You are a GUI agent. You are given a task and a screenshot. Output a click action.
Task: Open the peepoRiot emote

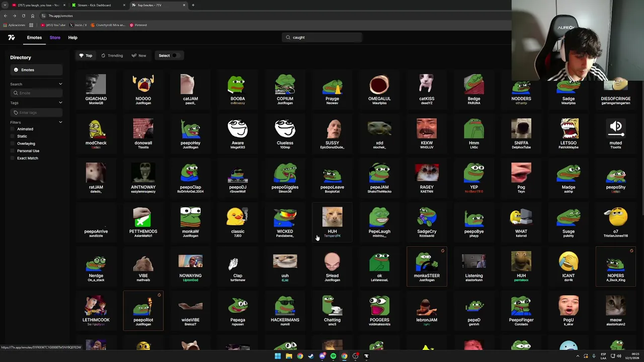coord(143,311)
